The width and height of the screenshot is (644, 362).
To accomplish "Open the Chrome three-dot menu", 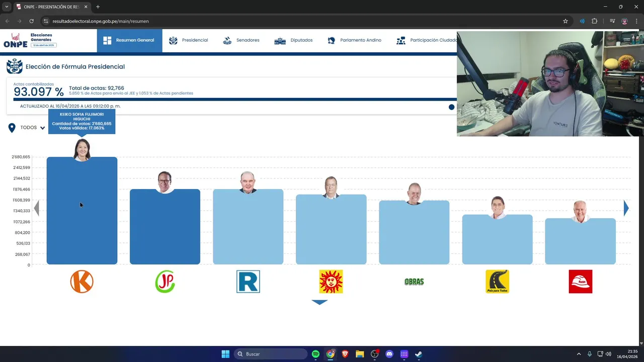I will [637, 21].
